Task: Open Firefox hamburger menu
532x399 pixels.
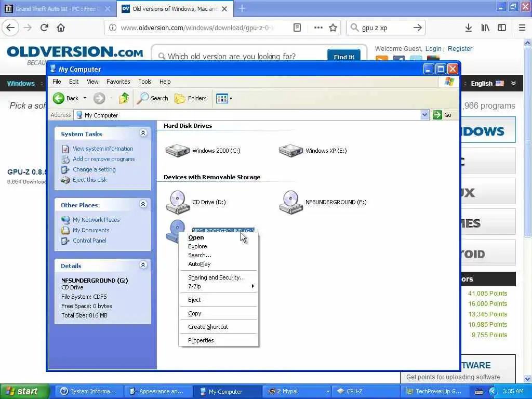Action: tap(522, 28)
